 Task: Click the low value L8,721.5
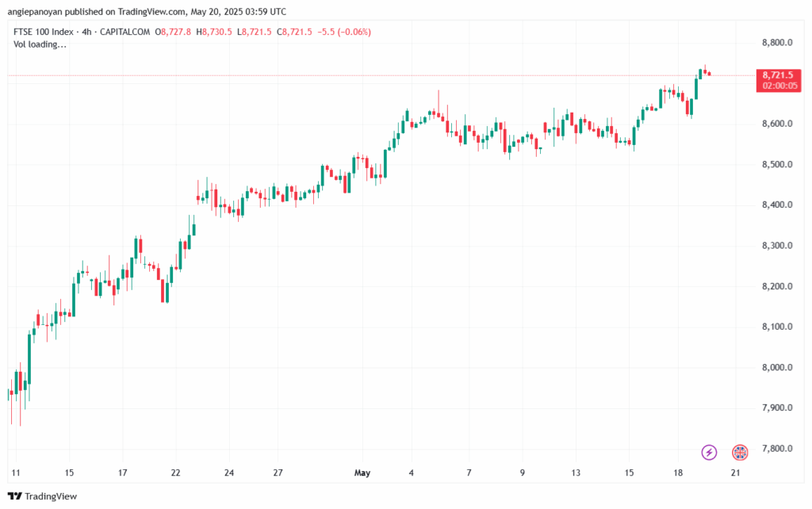click(x=255, y=32)
